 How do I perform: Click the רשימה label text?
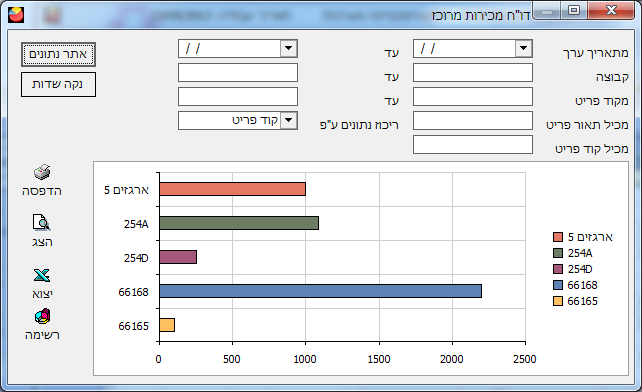(x=42, y=335)
